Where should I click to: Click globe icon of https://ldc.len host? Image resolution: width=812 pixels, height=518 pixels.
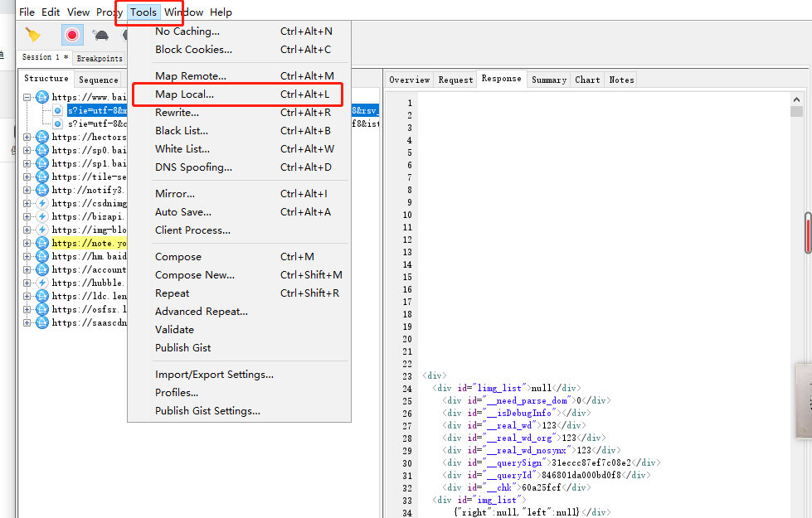(42, 297)
